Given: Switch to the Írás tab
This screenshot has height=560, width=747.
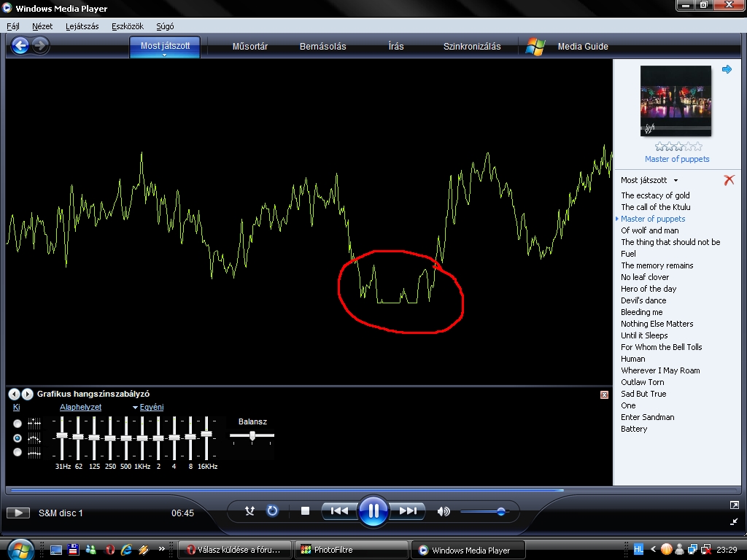Looking at the screenshot, I should click(x=396, y=47).
